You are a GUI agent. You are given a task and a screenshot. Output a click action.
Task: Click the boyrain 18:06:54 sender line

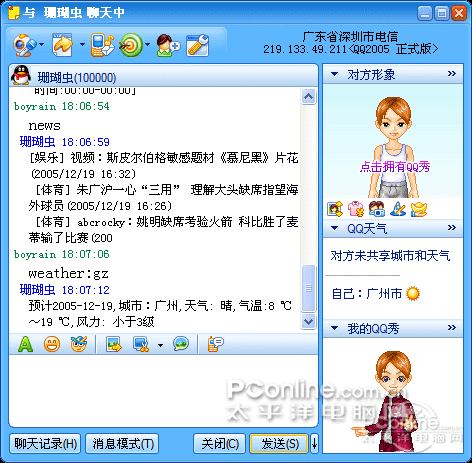(x=62, y=106)
